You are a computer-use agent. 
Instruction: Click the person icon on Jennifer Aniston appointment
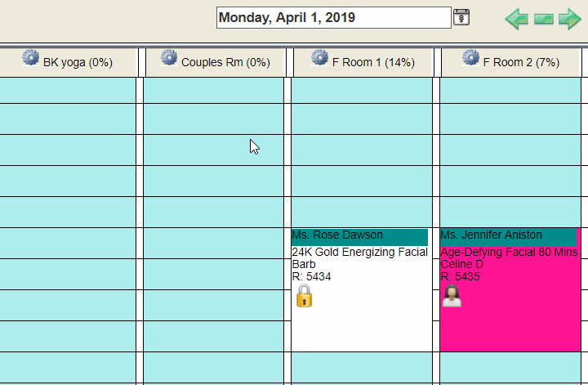click(x=452, y=296)
